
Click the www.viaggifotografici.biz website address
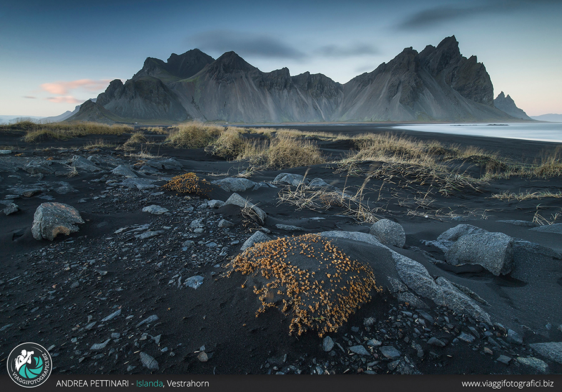tap(508, 383)
